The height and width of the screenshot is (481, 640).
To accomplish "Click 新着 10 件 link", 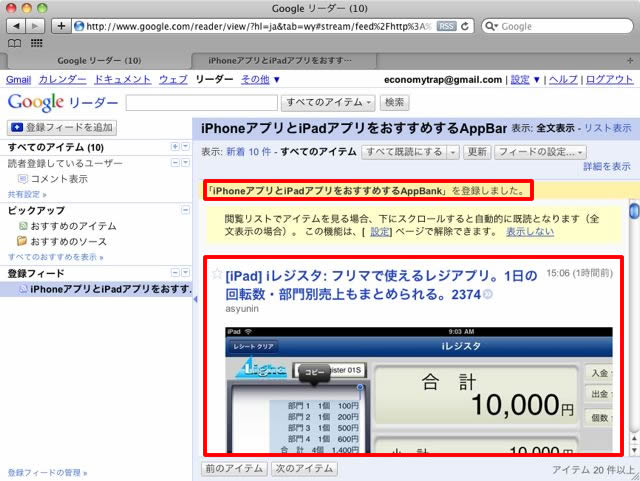I will 249,152.
